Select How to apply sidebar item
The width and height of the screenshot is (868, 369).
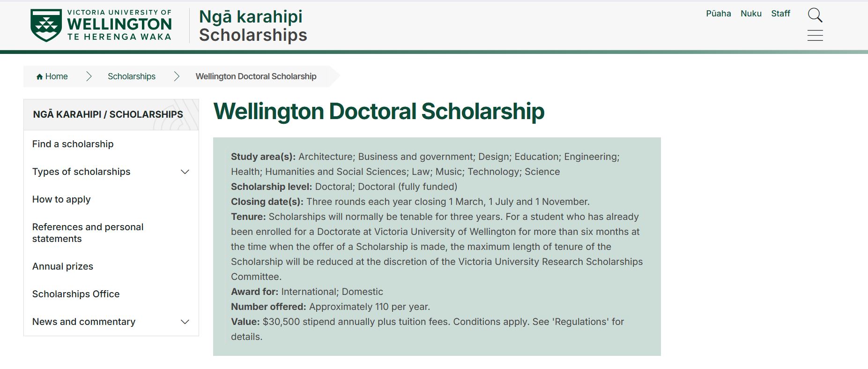(x=61, y=199)
